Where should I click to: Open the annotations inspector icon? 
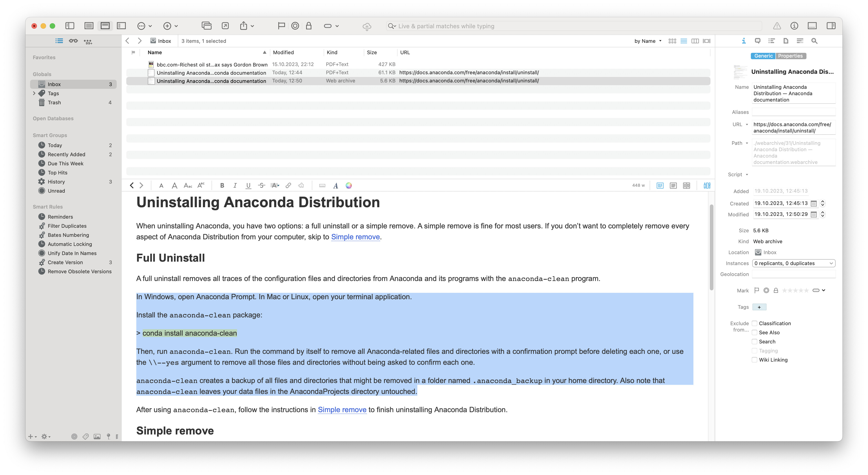[x=757, y=41]
